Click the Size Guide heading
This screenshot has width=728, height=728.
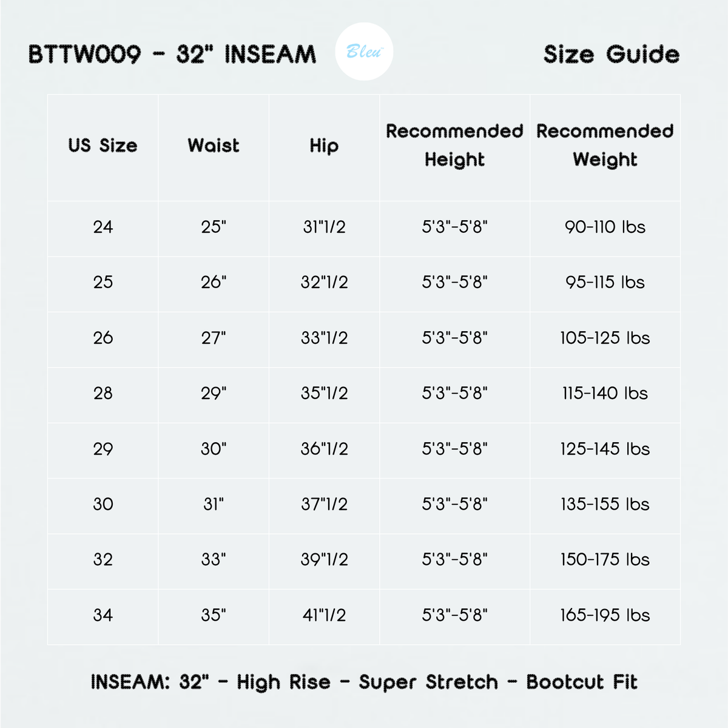[612, 55]
